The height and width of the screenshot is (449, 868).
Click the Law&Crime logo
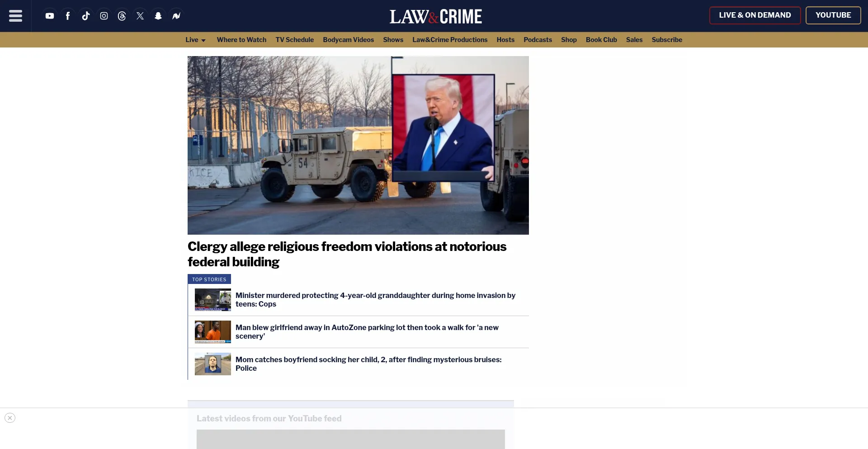tap(436, 17)
